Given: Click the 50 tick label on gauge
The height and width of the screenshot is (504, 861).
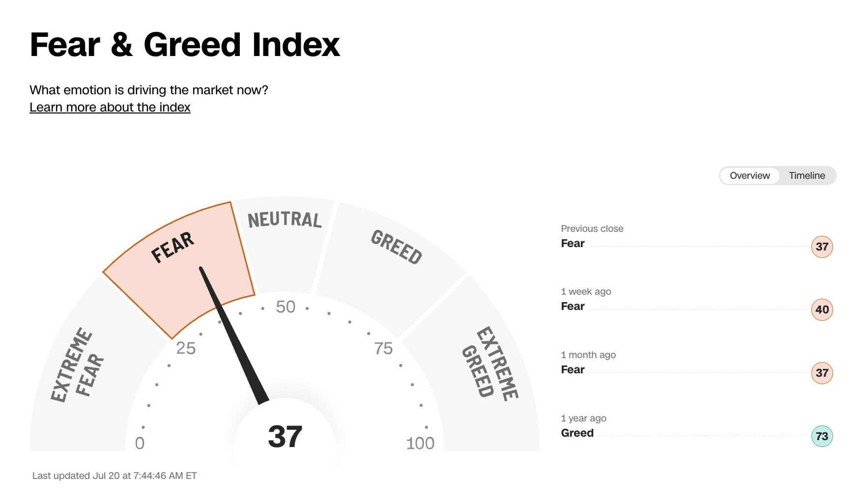Looking at the screenshot, I should tap(286, 307).
